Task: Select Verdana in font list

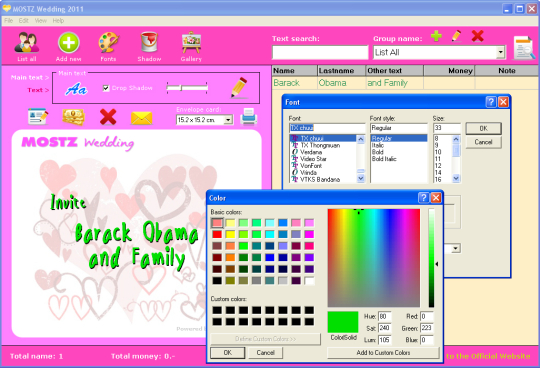Action: tap(311, 152)
